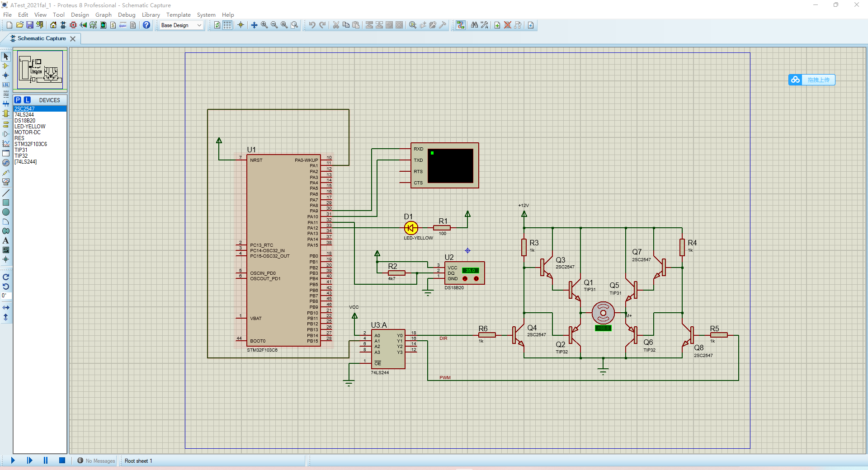
Task: Step the simulation forward one frame
Action: coord(29,461)
